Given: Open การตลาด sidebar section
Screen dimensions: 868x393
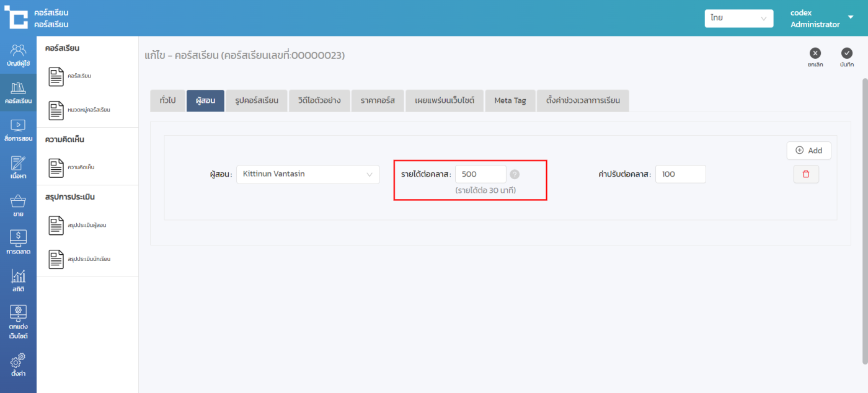Looking at the screenshot, I should click(18, 243).
